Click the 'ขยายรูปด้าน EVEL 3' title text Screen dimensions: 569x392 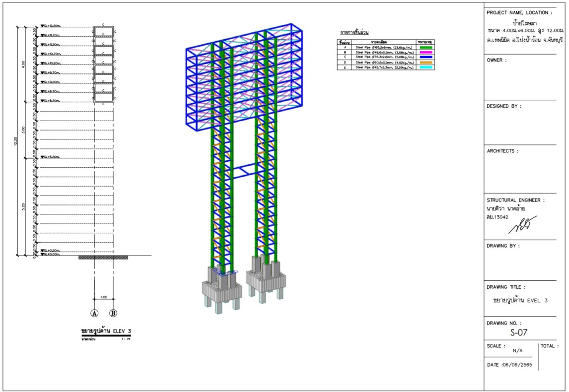coord(520,300)
